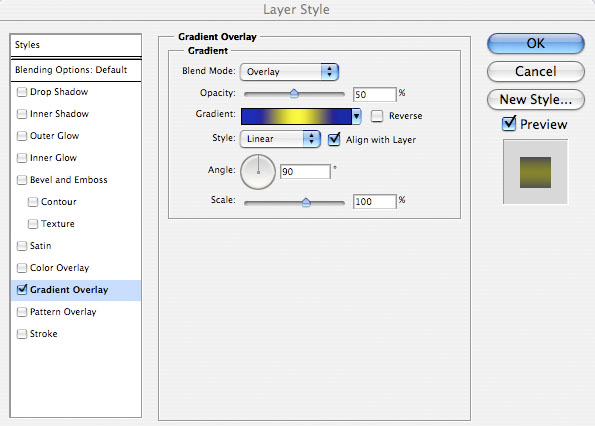This screenshot has height=426, width=595.
Task: Click the Opacity slider handle
Action: click(x=294, y=93)
